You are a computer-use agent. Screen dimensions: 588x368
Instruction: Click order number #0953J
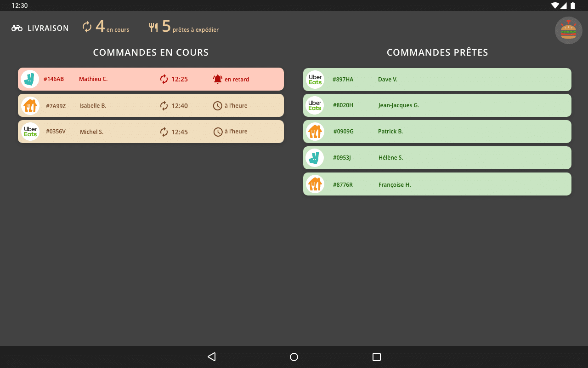pyautogui.click(x=342, y=158)
